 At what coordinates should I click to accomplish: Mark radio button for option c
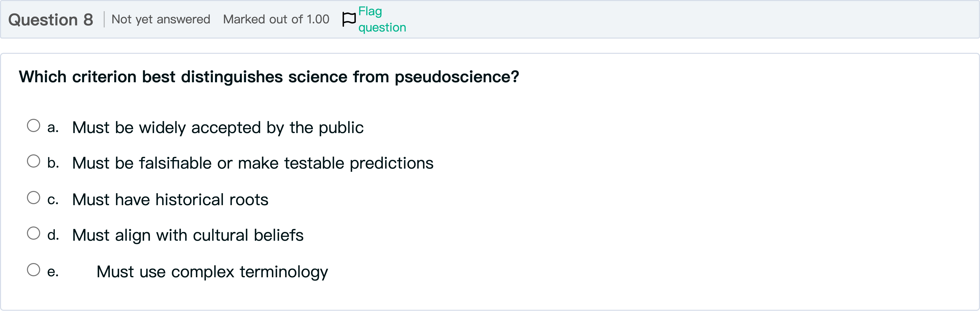34,198
